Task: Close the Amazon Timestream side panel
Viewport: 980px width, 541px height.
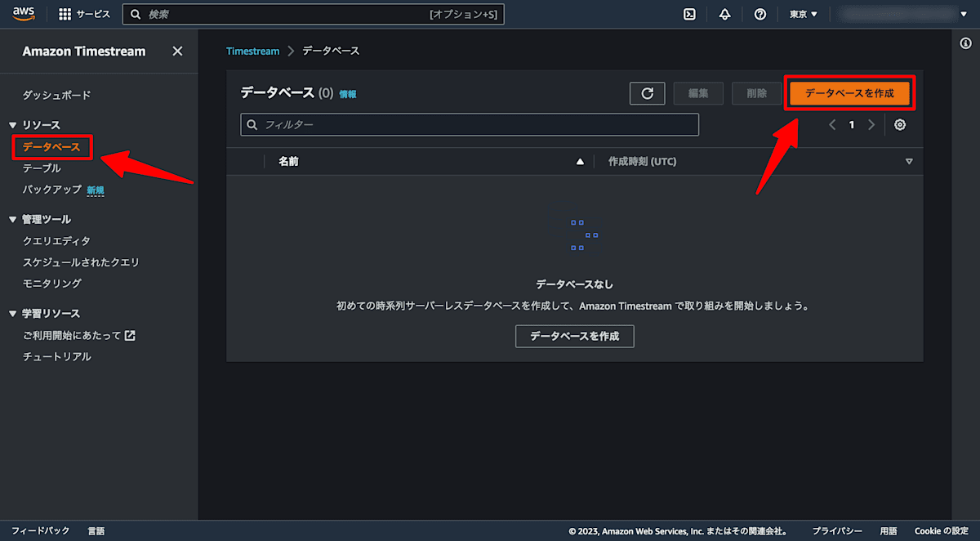Action: (177, 51)
